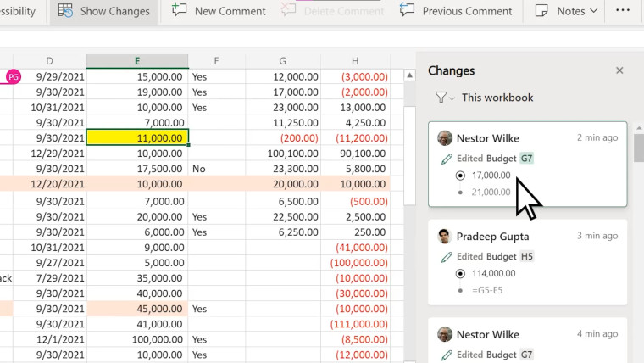Select the 100,000.00 cell in column E
Viewport: 644px width, 363px height.
coord(137,339)
